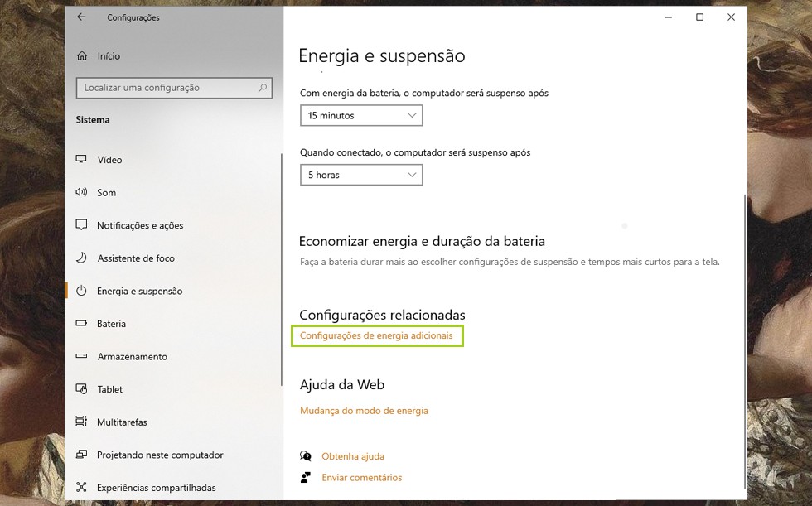Click the Assistente de foco moon icon

[x=81, y=258]
